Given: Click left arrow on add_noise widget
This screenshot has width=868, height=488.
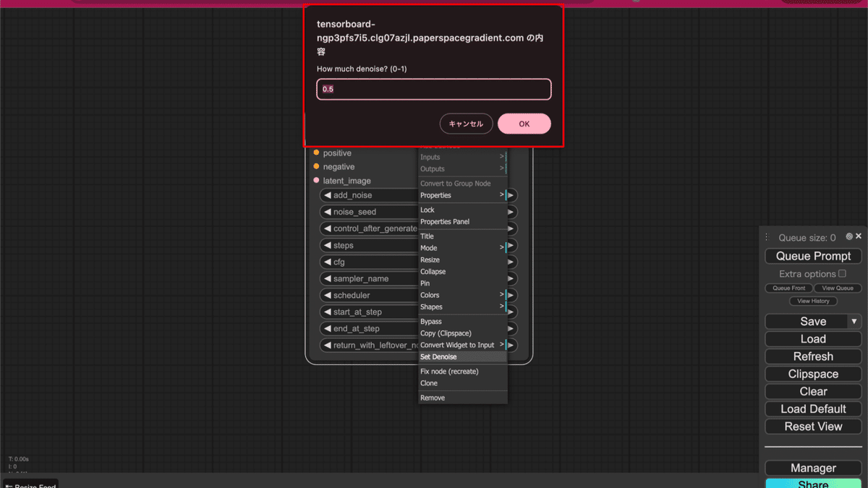Looking at the screenshot, I should [327, 195].
